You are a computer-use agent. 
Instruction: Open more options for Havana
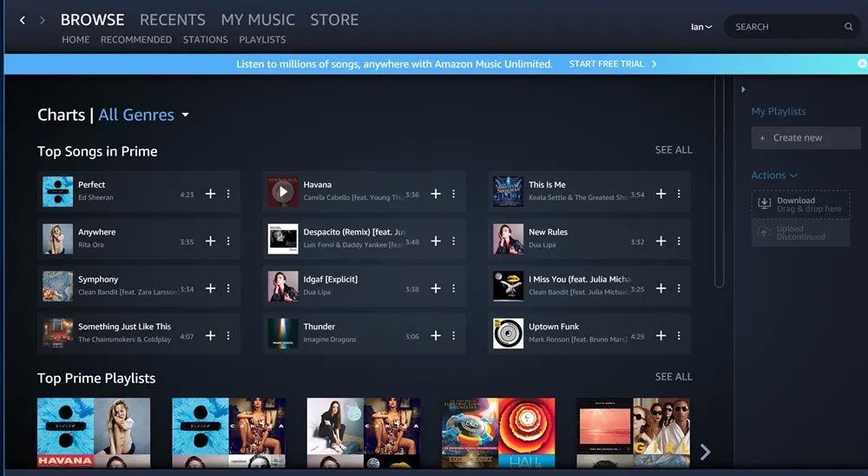tap(453, 194)
